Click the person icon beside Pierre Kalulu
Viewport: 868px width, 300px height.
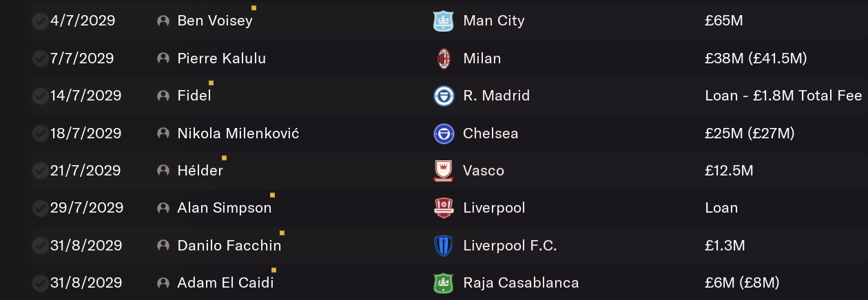click(163, 58)
